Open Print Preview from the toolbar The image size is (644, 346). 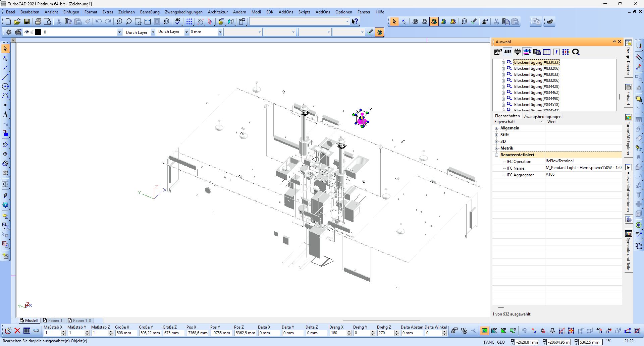pyautogui.click(x=48, y=21)
